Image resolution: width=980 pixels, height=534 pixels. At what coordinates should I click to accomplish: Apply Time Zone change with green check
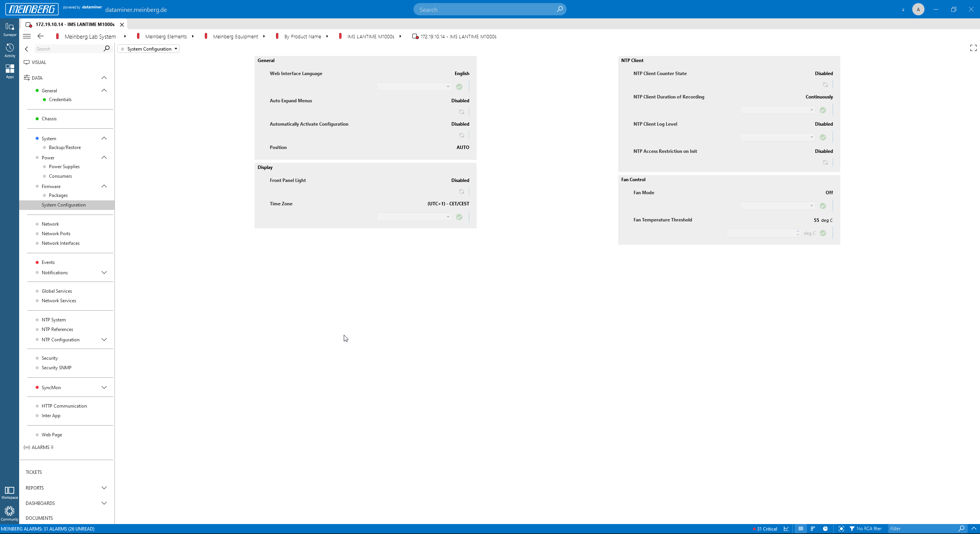click(459, 217)
